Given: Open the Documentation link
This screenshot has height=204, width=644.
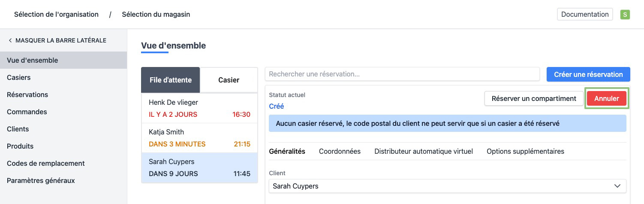Looking at the screenshot, I should click(584, 14).
